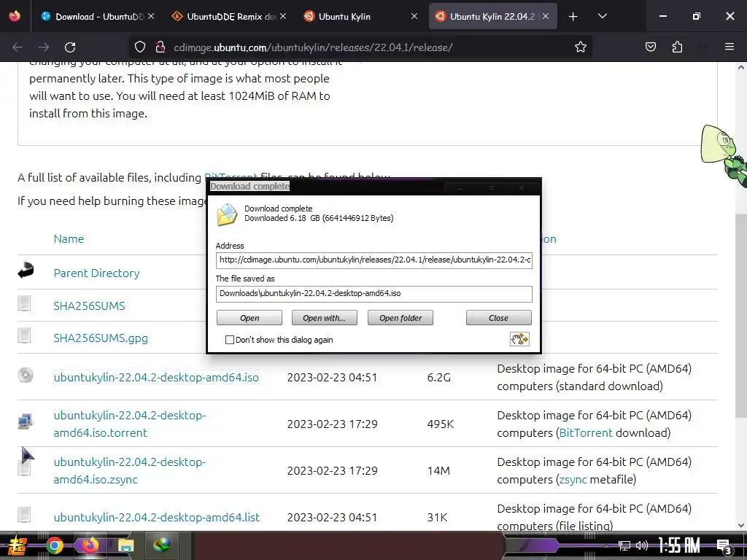
Task: Open Parent Directory link
Action: pyautogui.click(x=97, y=273)
